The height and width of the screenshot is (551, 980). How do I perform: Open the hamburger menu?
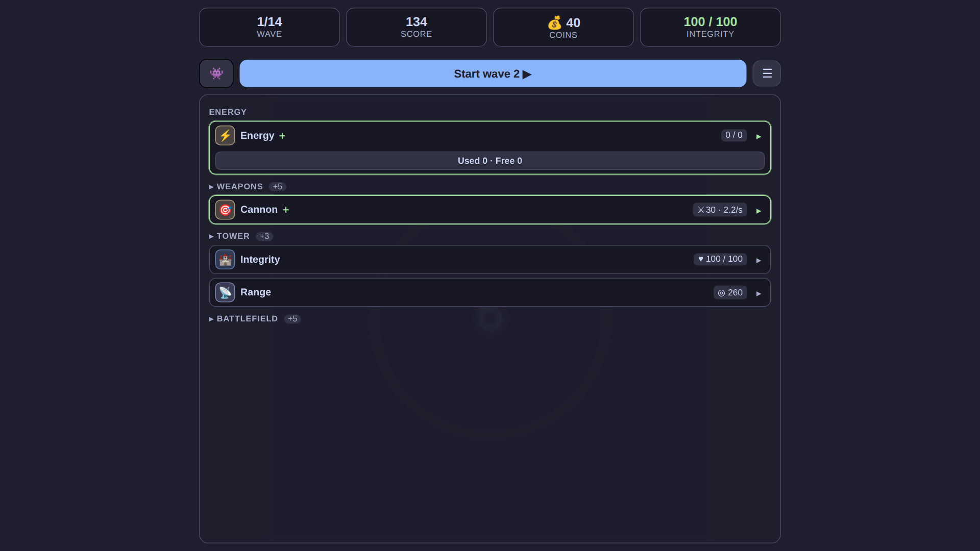pos(767,73)
